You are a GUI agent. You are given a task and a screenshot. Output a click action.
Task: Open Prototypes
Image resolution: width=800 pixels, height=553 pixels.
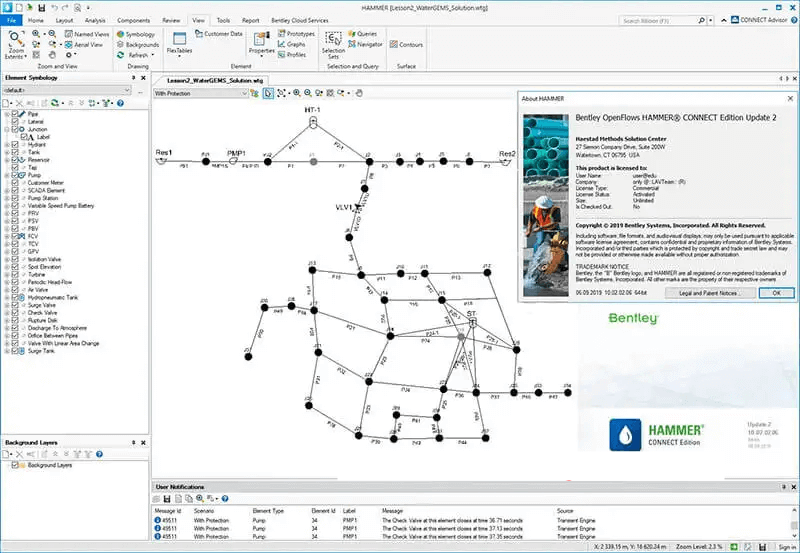(296, 34)
